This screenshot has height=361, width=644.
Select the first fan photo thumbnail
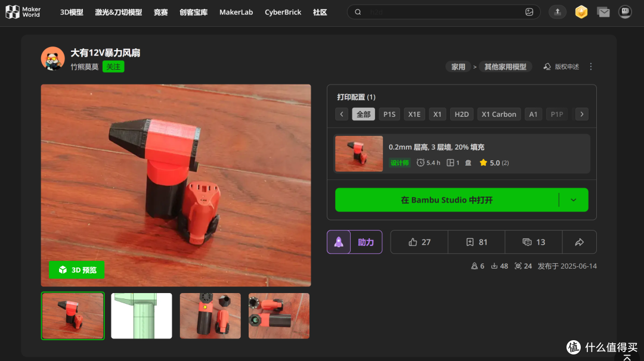pyautogui.click(x=73, y=316)
